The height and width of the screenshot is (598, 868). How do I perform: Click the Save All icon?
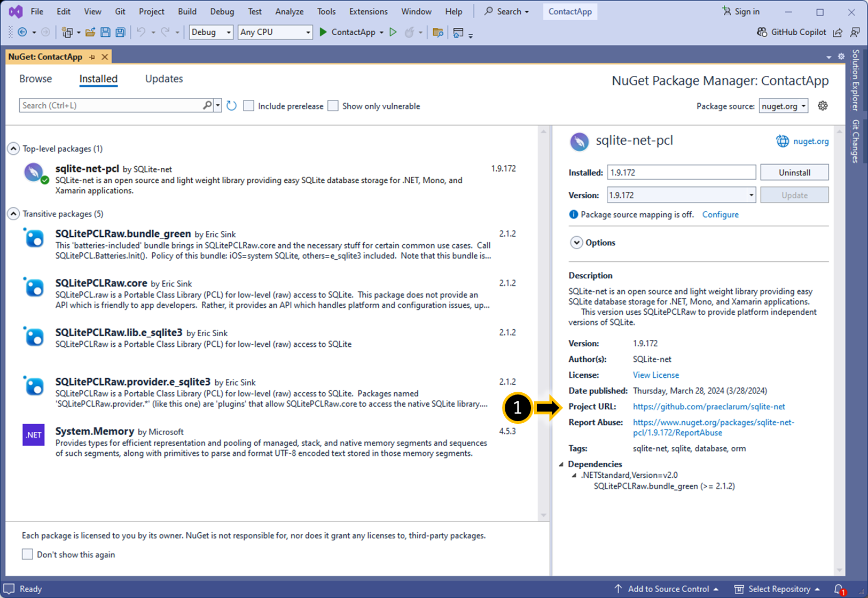(120, 33)
